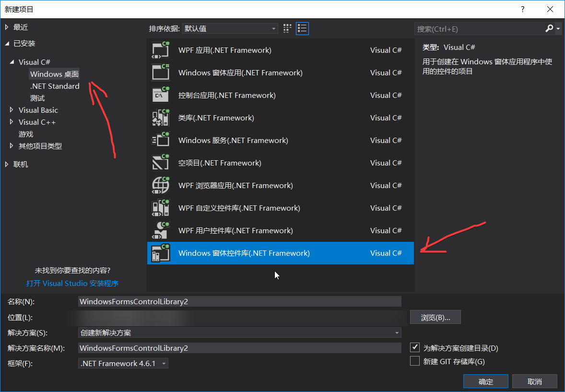Click the 确定 button
Image resolution: width=565 pixels, height=392 pixels.
coord(486,381)
